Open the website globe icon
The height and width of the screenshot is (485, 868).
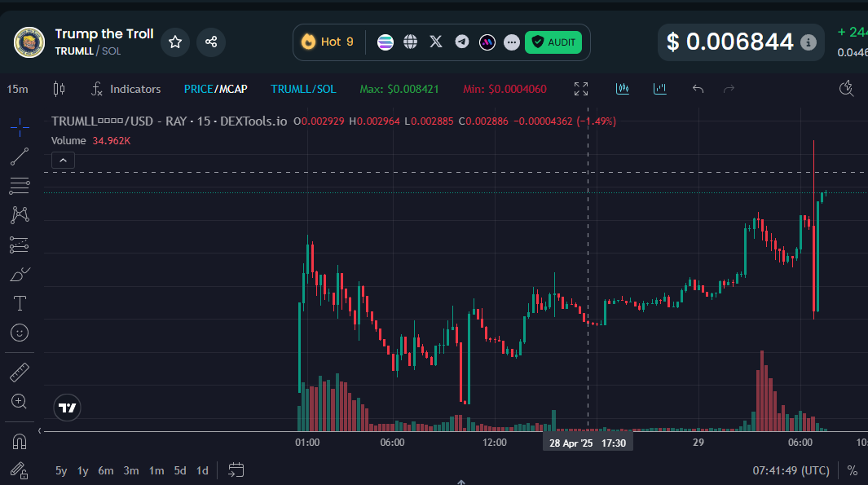pos(410,42)
